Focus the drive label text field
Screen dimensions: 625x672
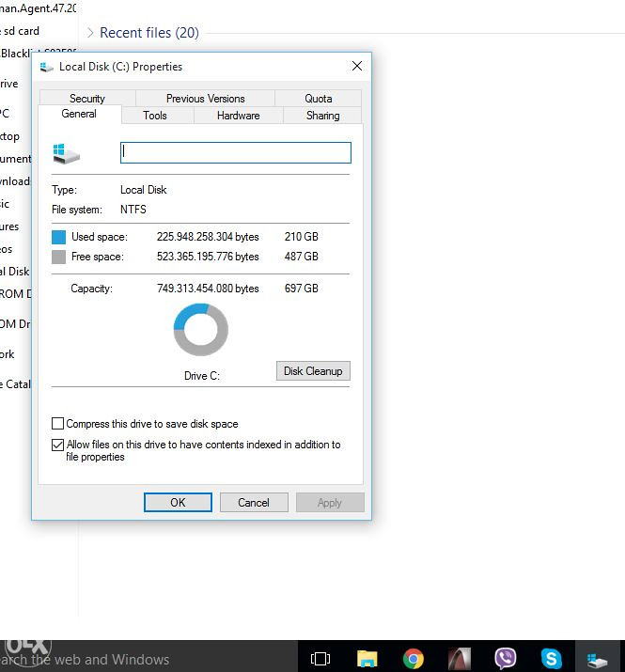tap(236, 152)
